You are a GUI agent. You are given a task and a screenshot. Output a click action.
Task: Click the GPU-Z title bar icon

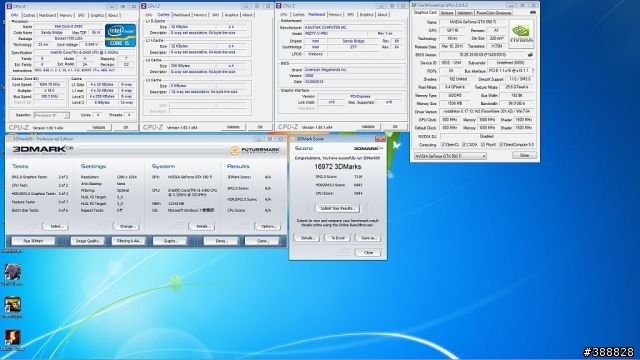414,5
